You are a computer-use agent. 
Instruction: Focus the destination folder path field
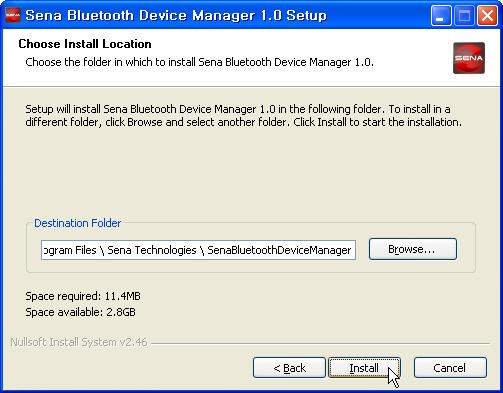pyautogui.click(x=198, y=250)
